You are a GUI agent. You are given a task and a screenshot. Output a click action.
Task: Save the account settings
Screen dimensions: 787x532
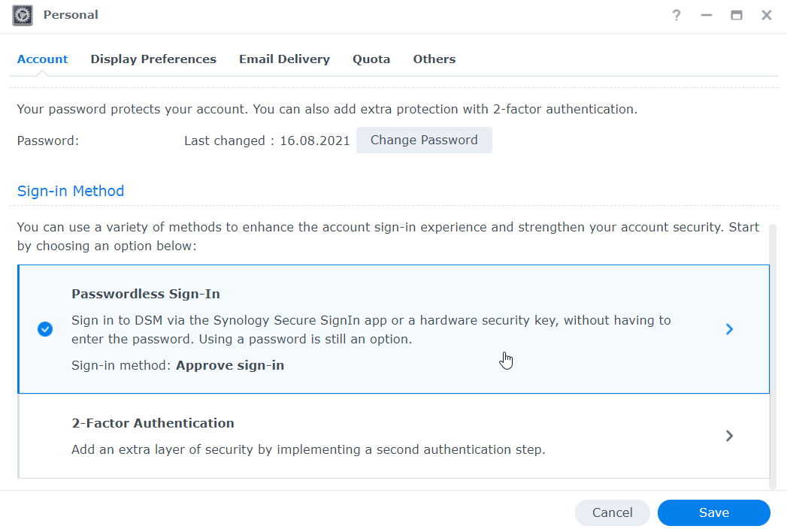713,512
